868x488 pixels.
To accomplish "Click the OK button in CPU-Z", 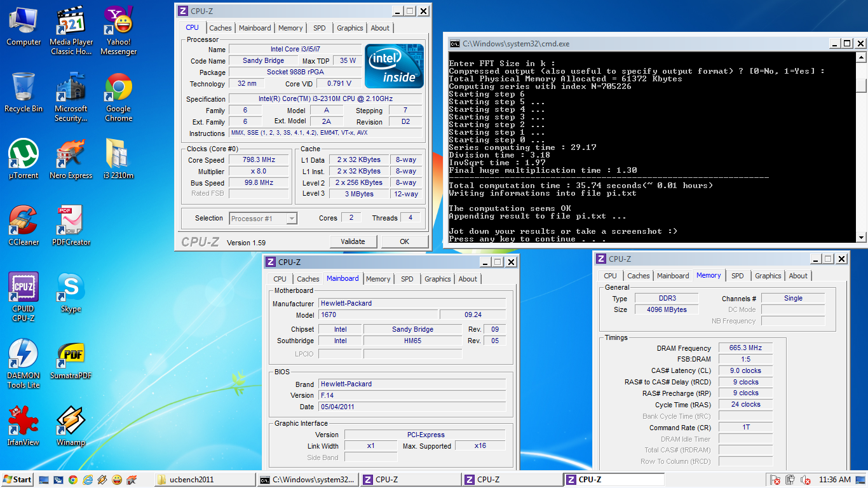I will click(405, 241).
